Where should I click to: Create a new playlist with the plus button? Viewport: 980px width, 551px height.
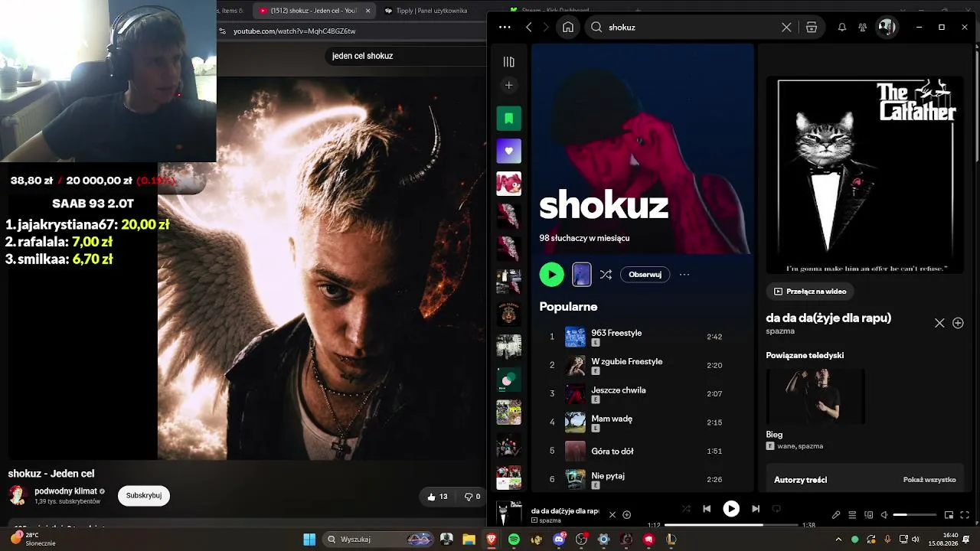(x=508, y=85)
